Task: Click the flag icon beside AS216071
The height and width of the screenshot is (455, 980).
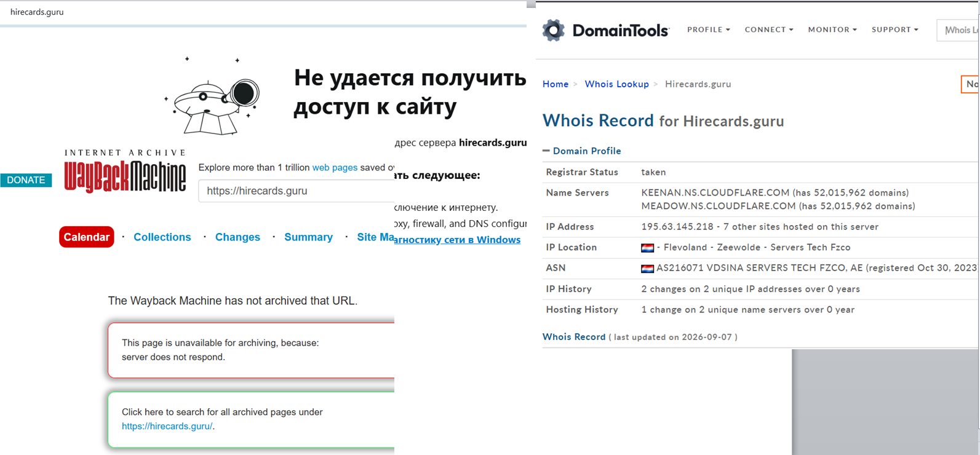Action: click(x=647, y=269)
